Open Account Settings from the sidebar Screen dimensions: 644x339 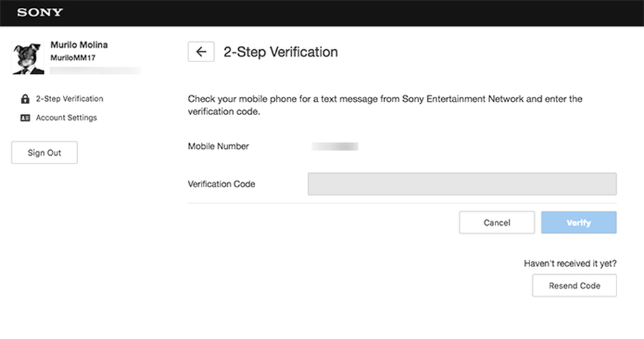(66, 118)
